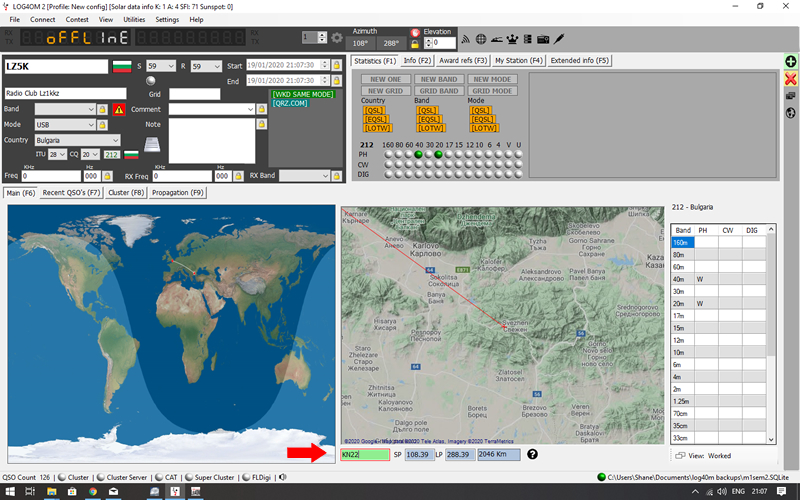Open the Utilities menu
Image resolution: width=800 pixels, height=500 pixels.
(134, 19)
